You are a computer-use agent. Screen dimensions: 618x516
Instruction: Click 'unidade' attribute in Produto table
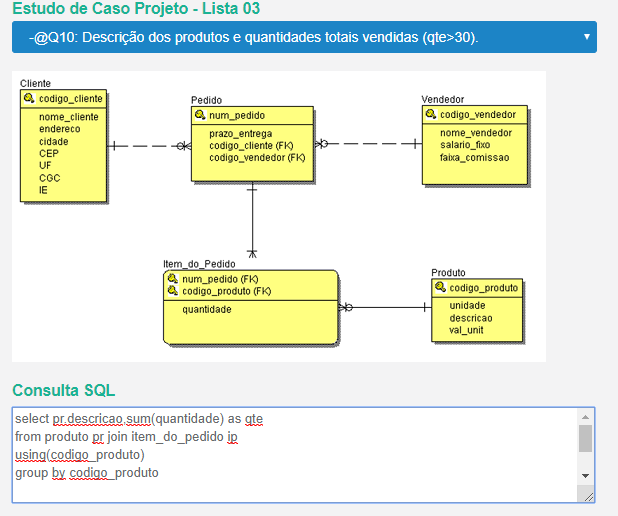[x=467, y=306]
